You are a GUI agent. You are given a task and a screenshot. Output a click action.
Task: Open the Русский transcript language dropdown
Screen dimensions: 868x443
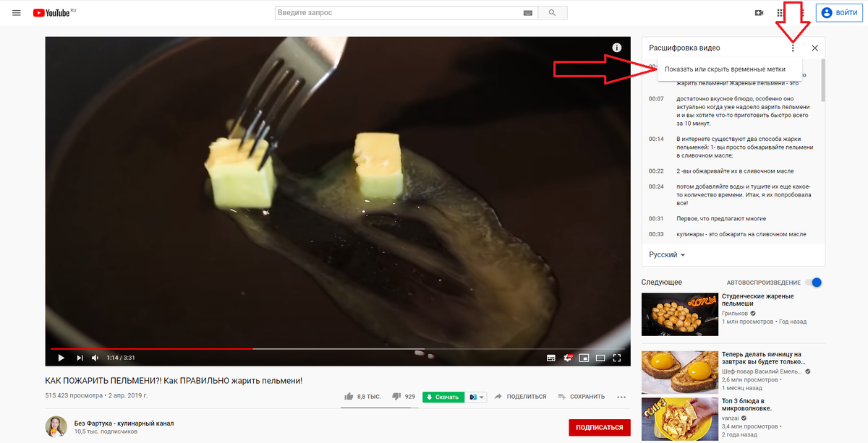click(x=667, y=255)
